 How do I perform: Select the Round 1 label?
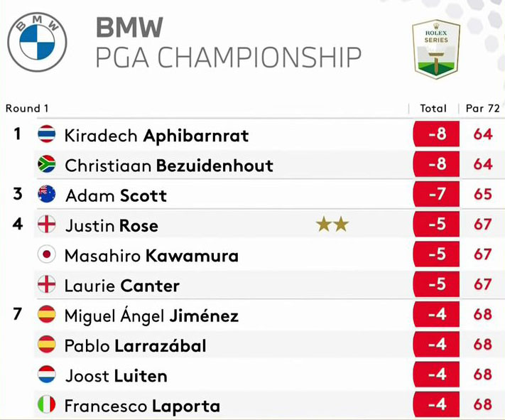[x=27, y=108]
